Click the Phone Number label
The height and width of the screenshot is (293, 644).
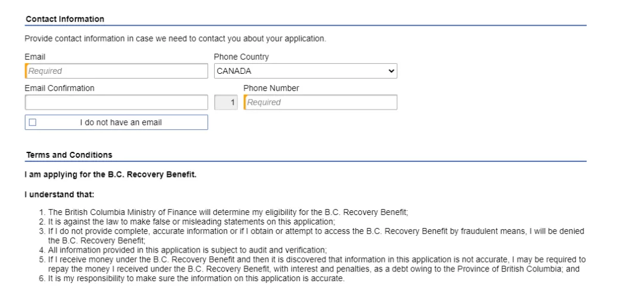pos(271,88)
